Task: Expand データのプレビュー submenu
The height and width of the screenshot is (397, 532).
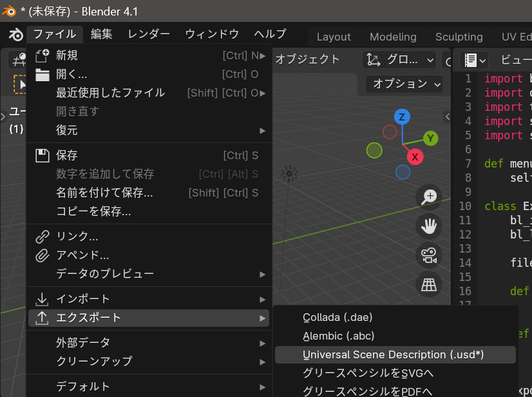Action: pos(149,274)
